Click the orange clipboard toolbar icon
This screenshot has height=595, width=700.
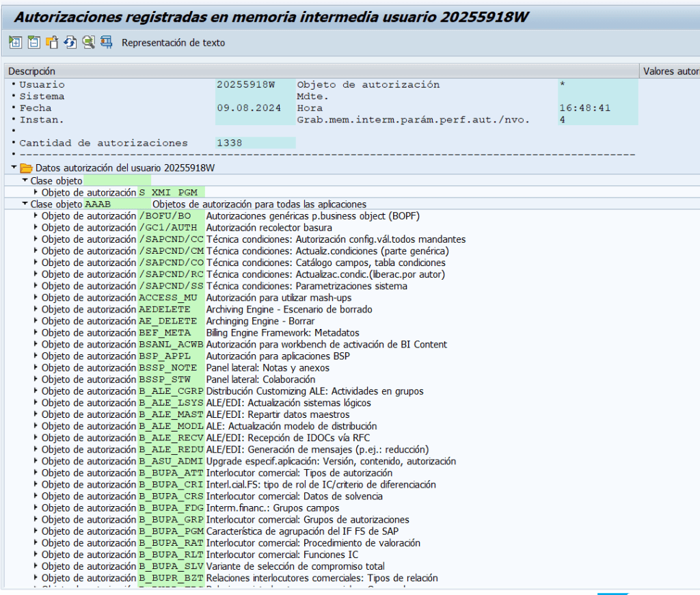coord(52,42)
